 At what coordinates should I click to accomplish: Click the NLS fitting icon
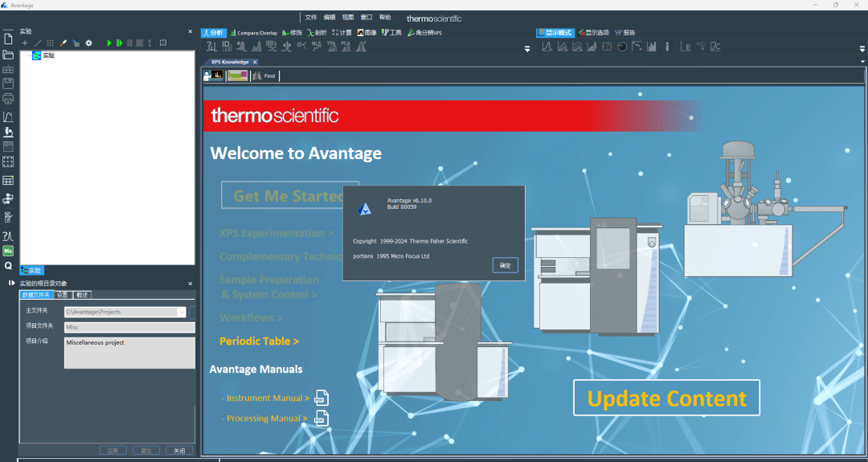tap(317, 47)
